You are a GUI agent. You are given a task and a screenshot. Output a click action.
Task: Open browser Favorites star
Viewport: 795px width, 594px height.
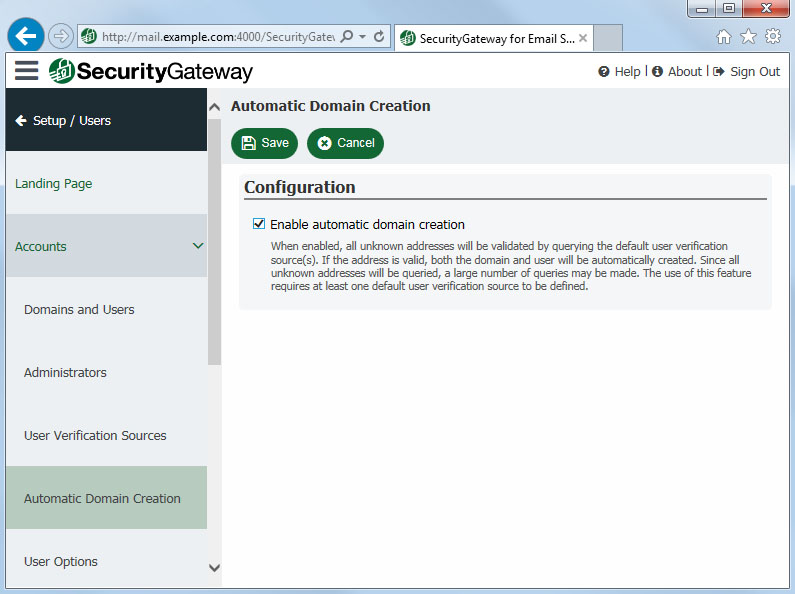click(x=748, y=36)
